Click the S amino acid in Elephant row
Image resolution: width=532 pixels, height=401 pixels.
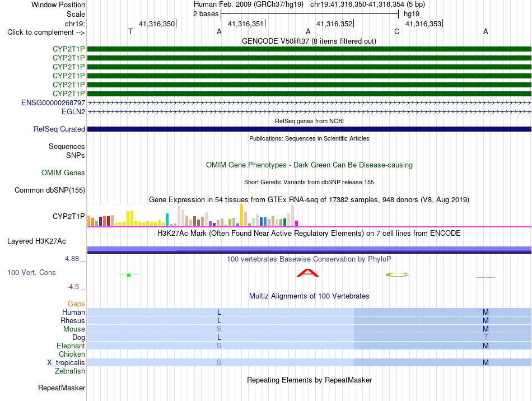(219, 346)
